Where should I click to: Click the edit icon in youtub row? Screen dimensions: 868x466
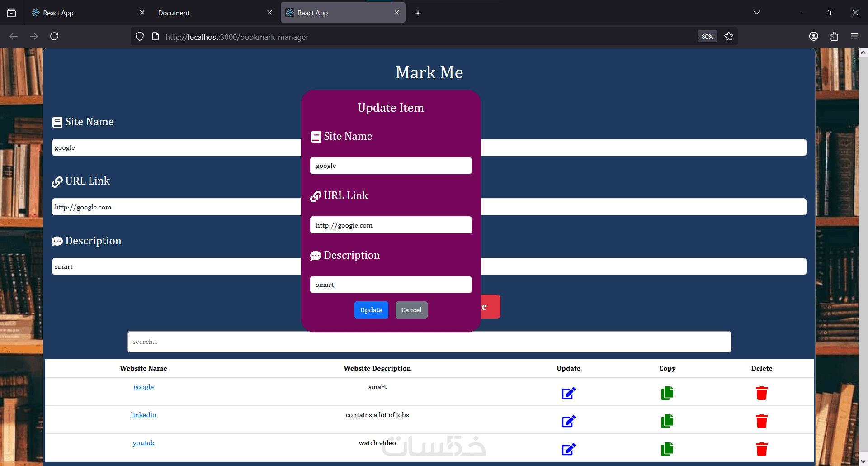tap(568, 449)
